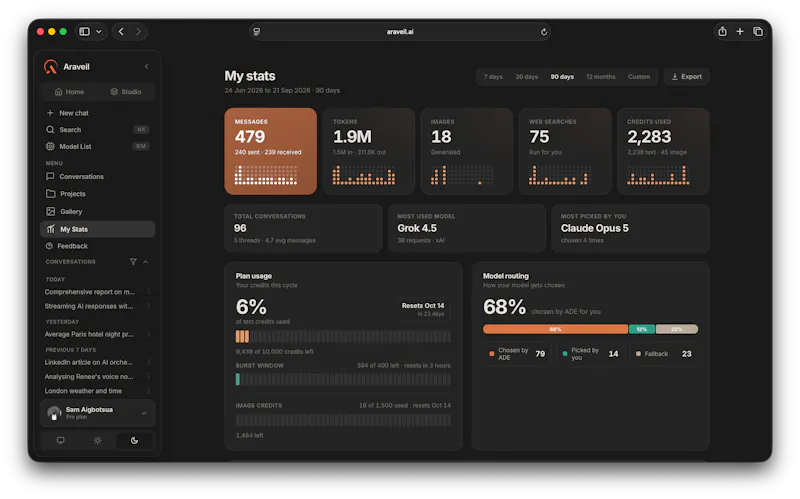This screenshot has height=499, width=800.
Task: Click the Most Used Model Grok 4.5 card
Action: pos(467,229)
